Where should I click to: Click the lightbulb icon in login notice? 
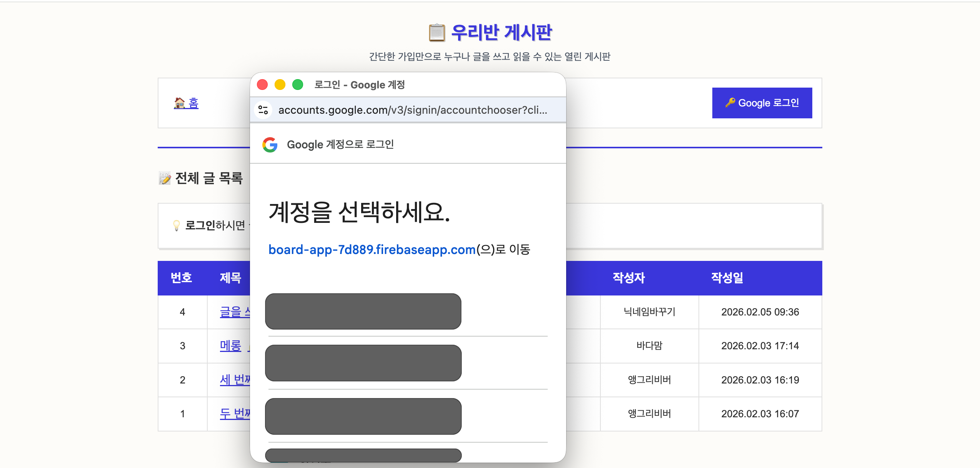(176, 225)
